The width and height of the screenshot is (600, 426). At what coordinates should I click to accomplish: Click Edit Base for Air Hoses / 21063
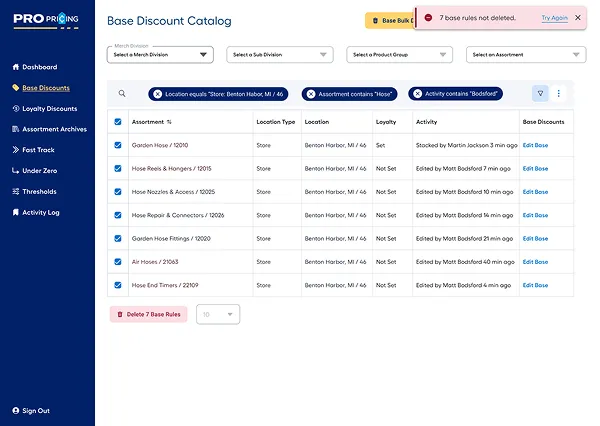click(535, 262)
